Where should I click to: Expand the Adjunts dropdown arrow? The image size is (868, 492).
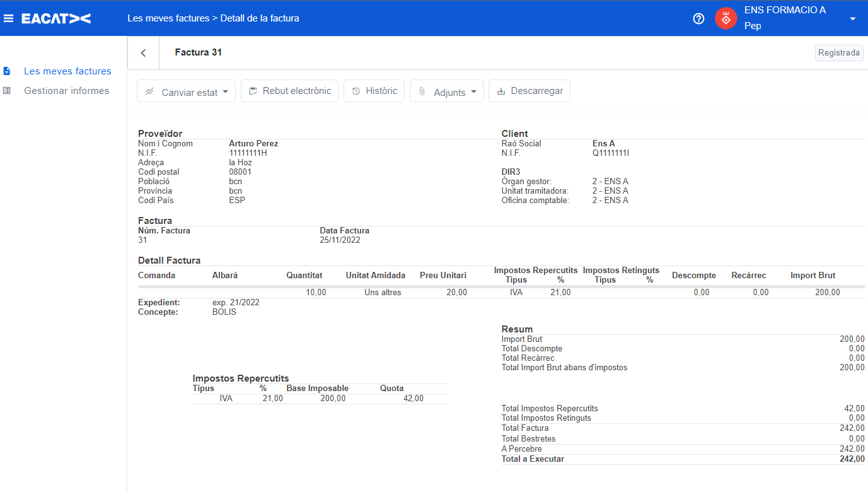[x=472, y=92]
